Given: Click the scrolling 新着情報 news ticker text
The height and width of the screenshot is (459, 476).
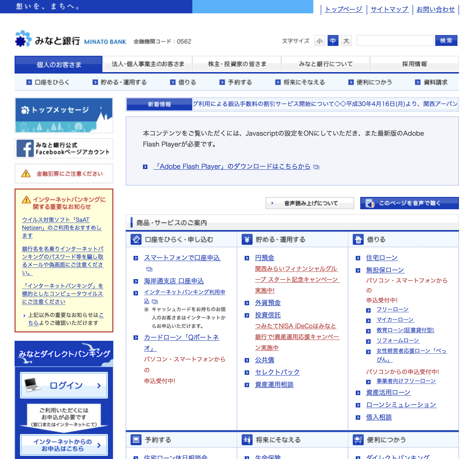Looking at the screenshot, I should click(325, 104).
